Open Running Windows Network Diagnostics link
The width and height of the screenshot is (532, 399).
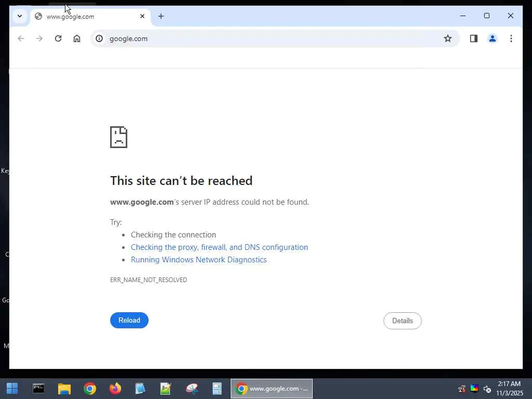click(x=199, y=260)
